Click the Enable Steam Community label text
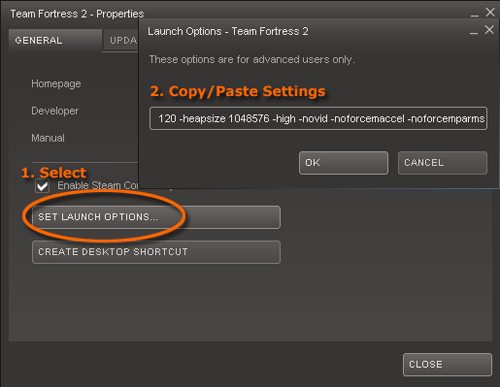Image resolution: width=500 pixels, height=387 pixels. [x=98, y=185]
